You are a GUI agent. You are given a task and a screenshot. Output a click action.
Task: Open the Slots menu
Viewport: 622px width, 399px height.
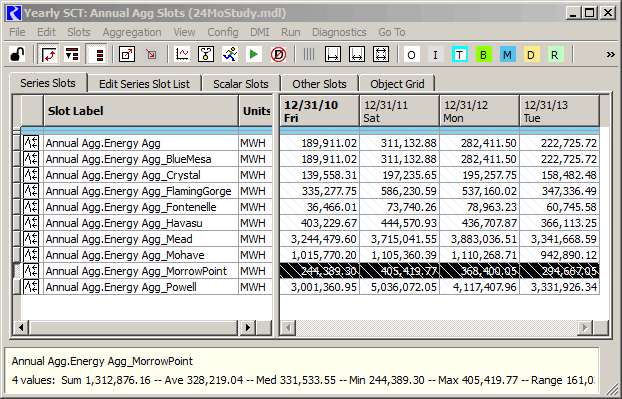(79, 32)
